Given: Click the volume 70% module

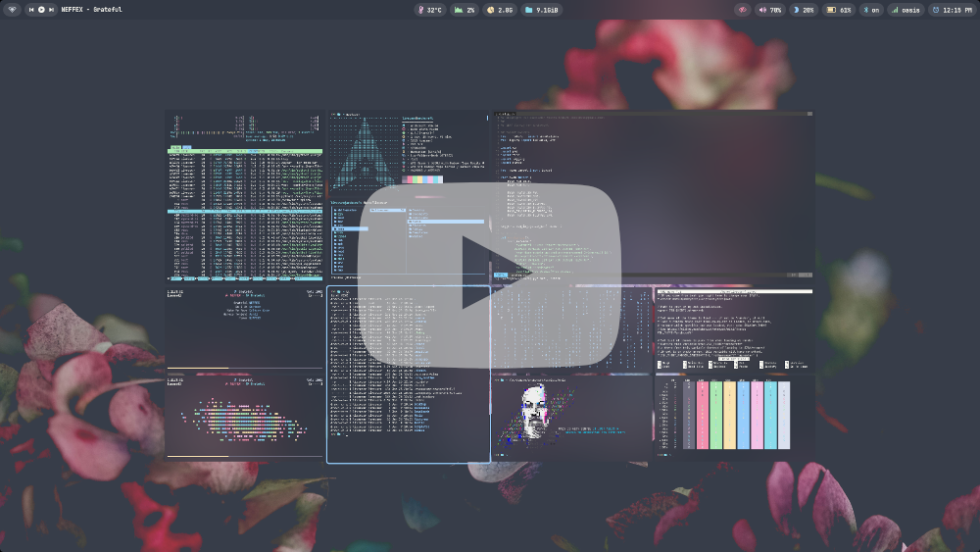Looking at the screenshot, I should (770, 10).
